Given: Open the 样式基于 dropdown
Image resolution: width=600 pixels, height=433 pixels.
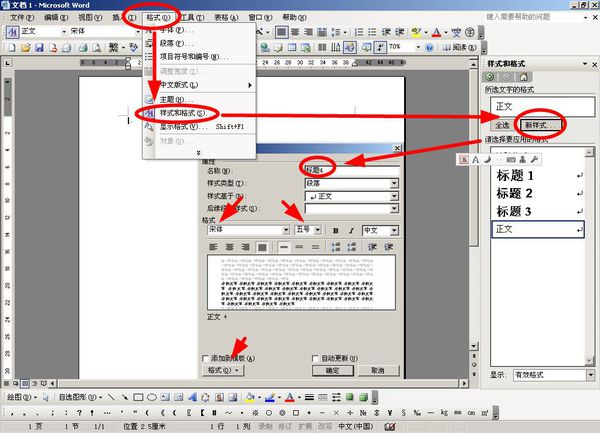Looking at the screenshot, I should pos(394,196).
